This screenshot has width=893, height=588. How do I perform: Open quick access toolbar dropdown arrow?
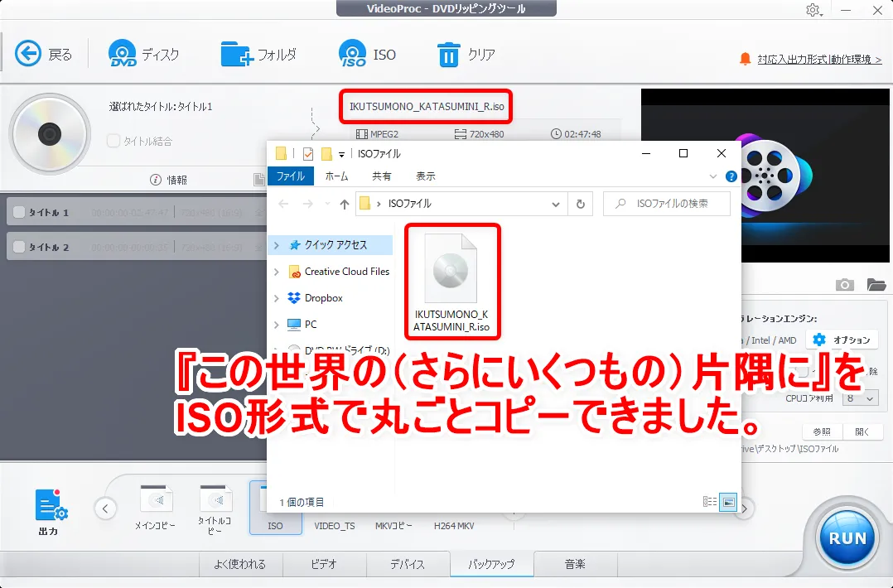pos(341,154)
